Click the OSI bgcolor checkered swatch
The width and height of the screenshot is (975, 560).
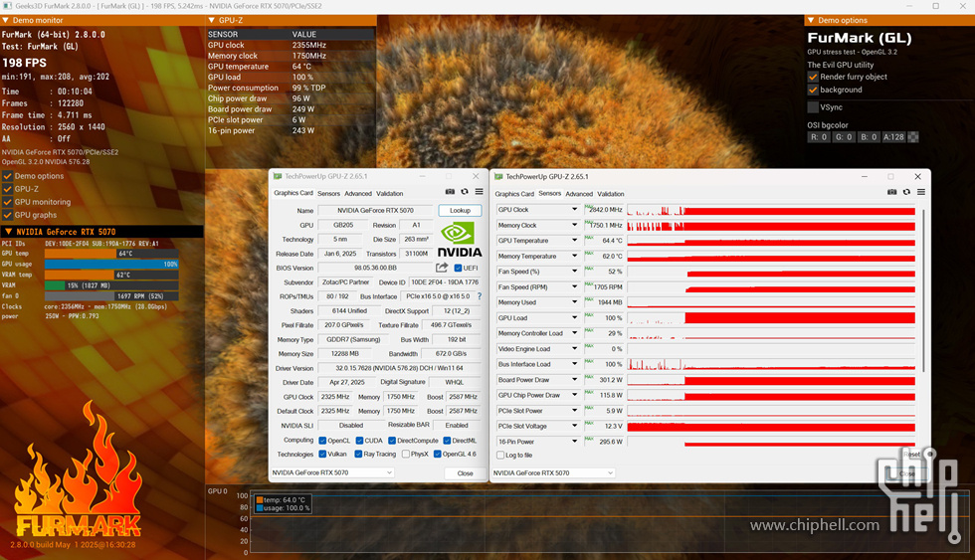point(913,137)
